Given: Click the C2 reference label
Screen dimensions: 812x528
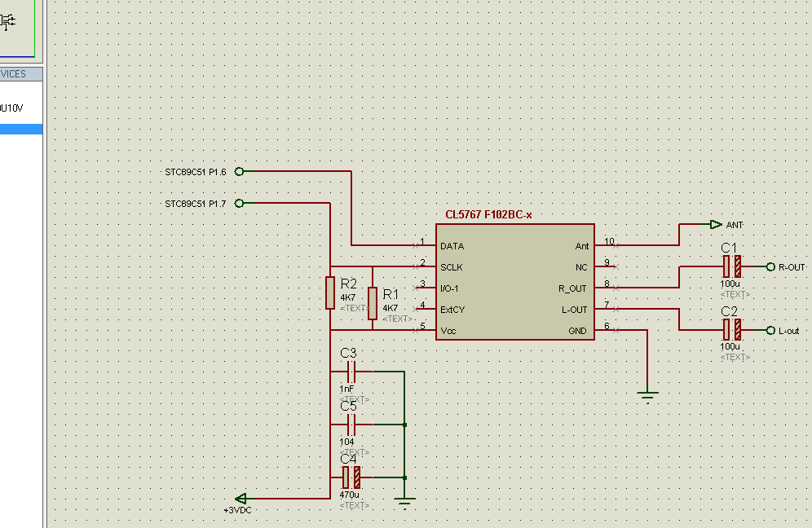Looking at the screenshot, I should click(729, 311).
